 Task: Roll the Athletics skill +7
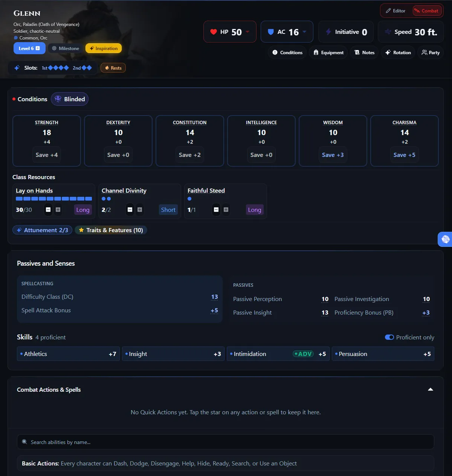click(68, 354)
